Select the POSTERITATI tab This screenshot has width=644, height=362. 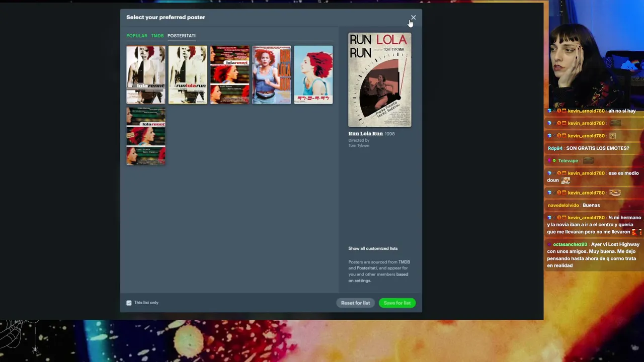182,36
